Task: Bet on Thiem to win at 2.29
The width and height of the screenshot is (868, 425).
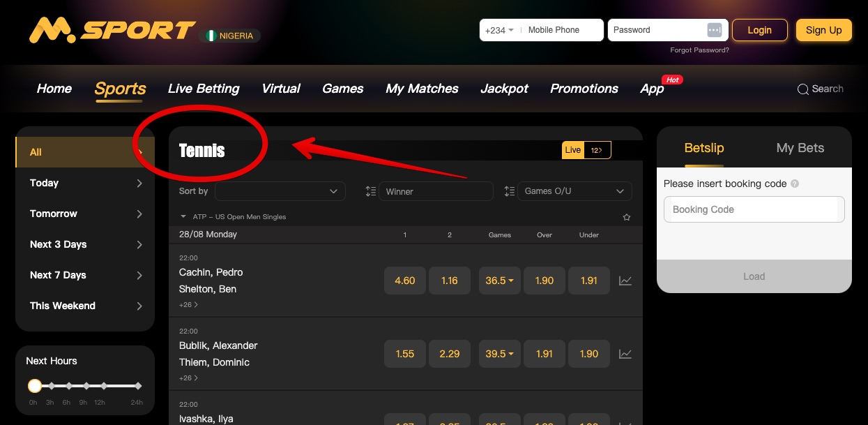Action: tap(450, 354)
